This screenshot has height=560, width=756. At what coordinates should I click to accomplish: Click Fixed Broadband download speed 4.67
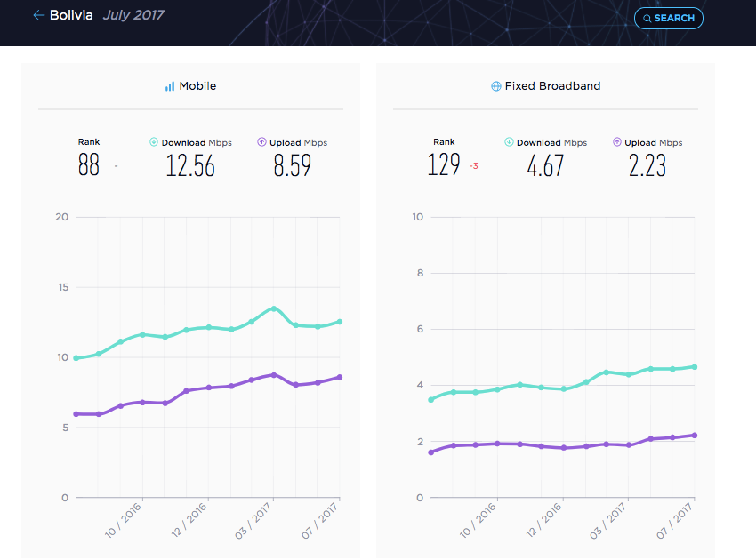coord(545,165)
